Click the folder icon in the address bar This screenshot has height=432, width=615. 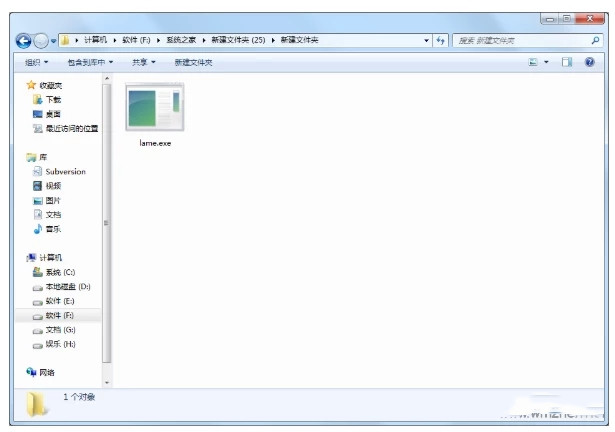point(65,40)
